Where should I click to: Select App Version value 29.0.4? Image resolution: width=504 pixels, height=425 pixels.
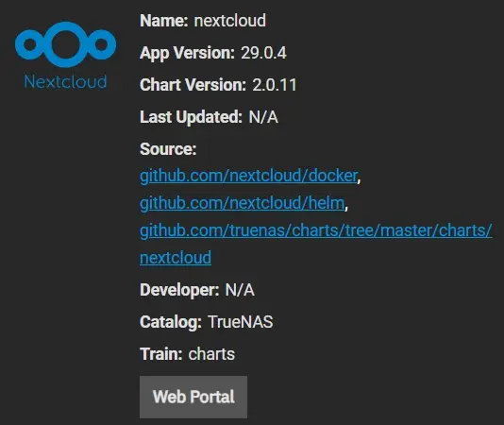tap(263, 53)
